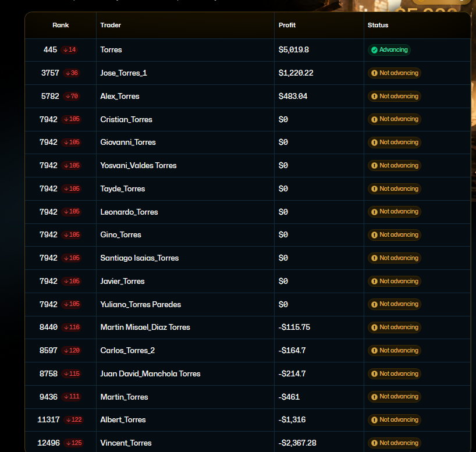Click the Not advancing badge for Albert_Torres
Image resolution: width=476 pixels, height=452 pixels.
[395, 420]
